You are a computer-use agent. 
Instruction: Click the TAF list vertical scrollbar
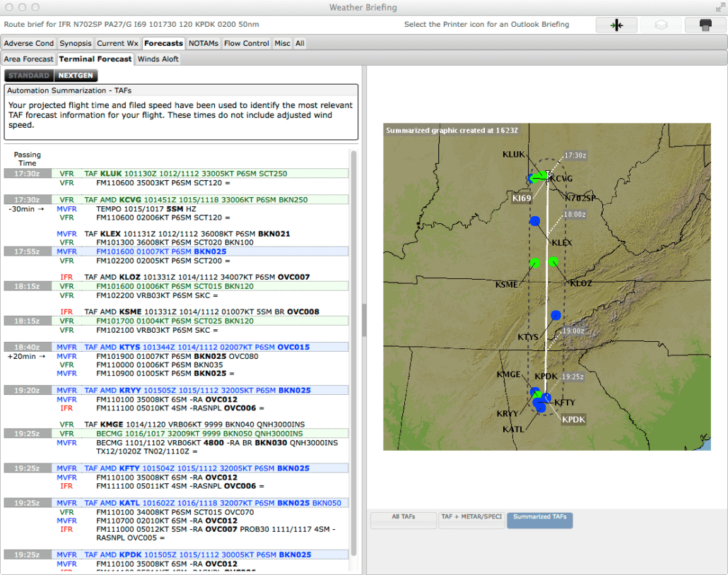pos(354,353)
